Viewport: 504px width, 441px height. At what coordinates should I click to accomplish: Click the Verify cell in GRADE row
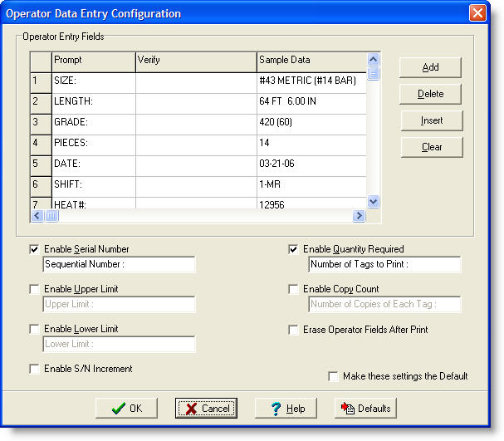[196, 125]
